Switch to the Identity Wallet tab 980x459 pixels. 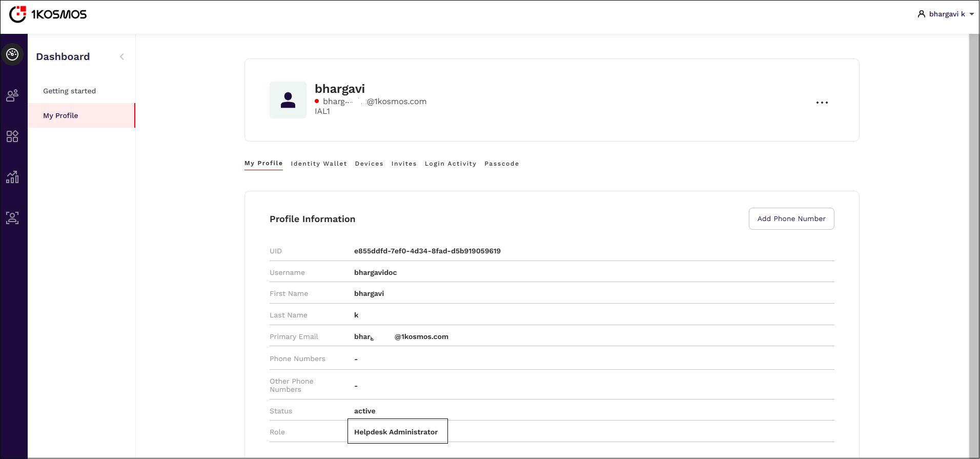click(318, 164)
